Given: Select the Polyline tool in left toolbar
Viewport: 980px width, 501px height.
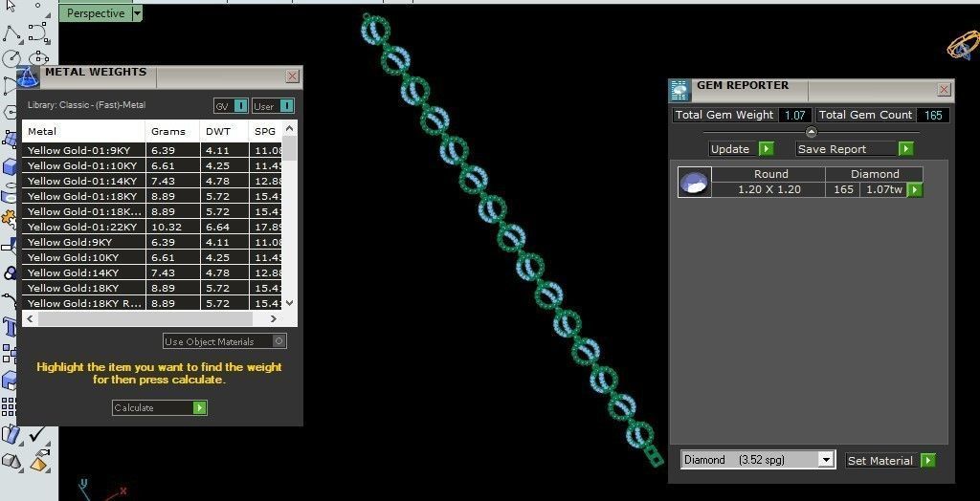Looking at the screenshot, I should click(12, 33).
